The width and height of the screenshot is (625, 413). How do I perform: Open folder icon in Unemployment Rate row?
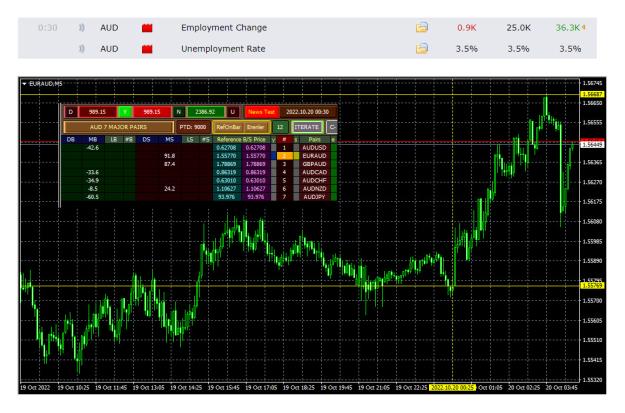coord(422,49)
